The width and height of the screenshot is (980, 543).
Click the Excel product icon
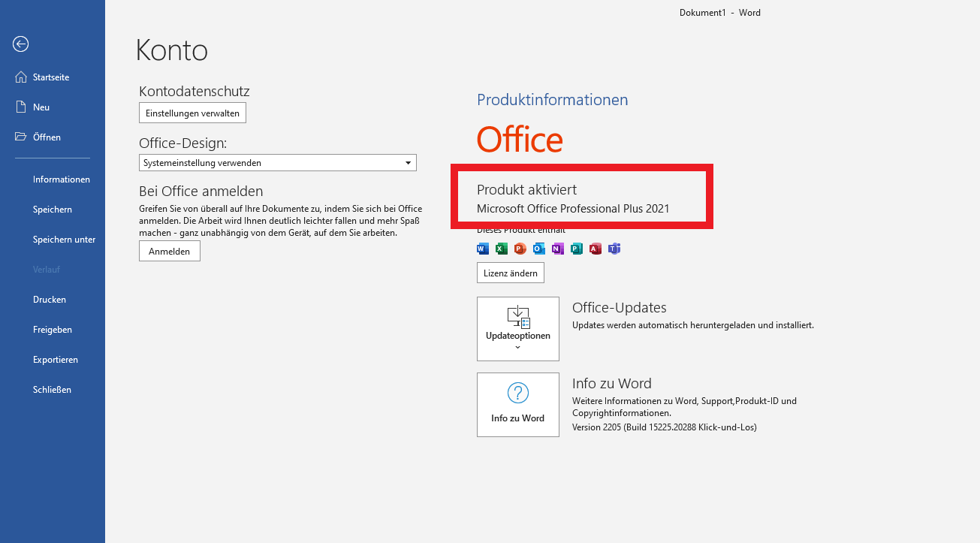point(502,249)
